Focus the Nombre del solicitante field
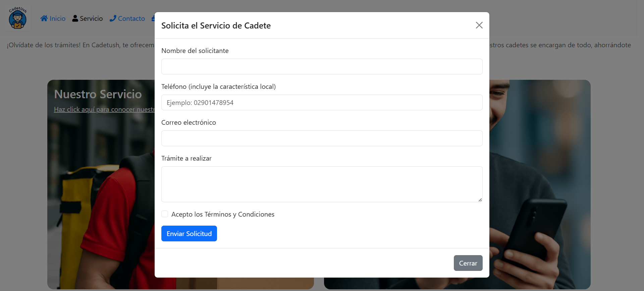 322,66
